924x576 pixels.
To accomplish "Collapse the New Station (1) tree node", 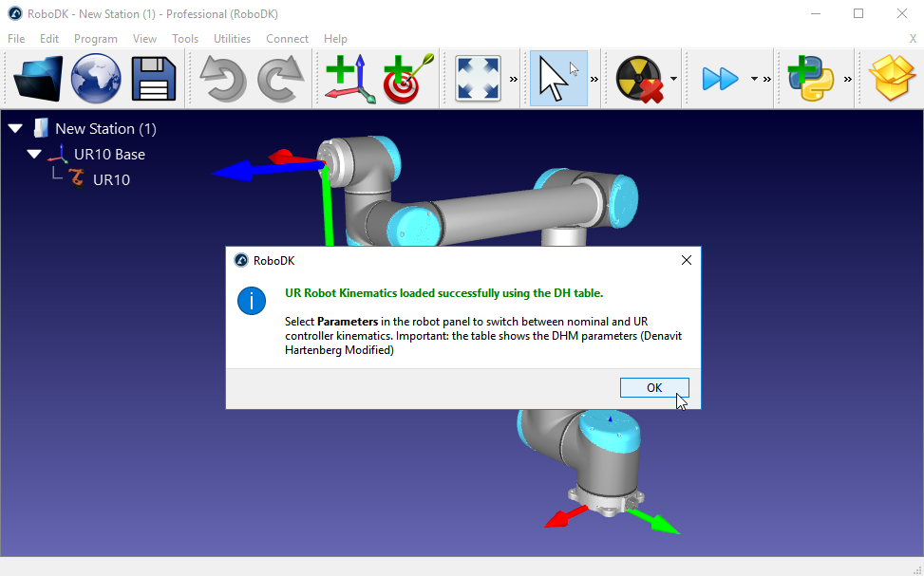I will pos(16,128).
